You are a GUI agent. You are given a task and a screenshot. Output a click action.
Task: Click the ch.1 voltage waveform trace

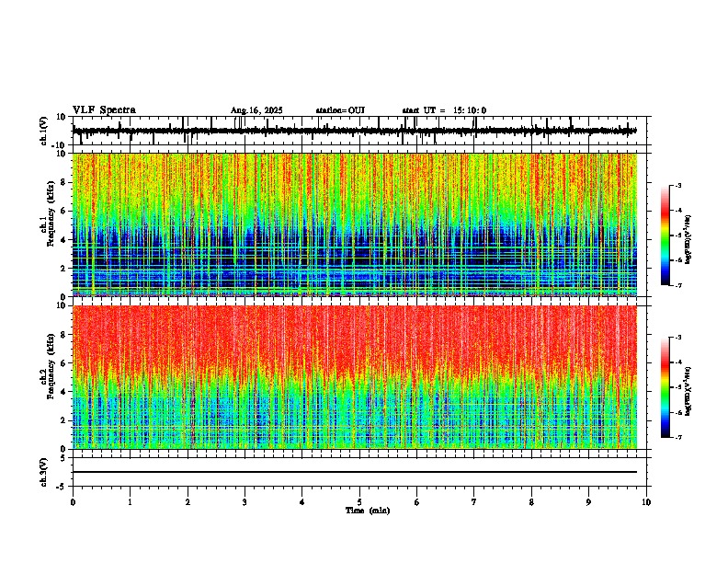[x=354, y=131]
